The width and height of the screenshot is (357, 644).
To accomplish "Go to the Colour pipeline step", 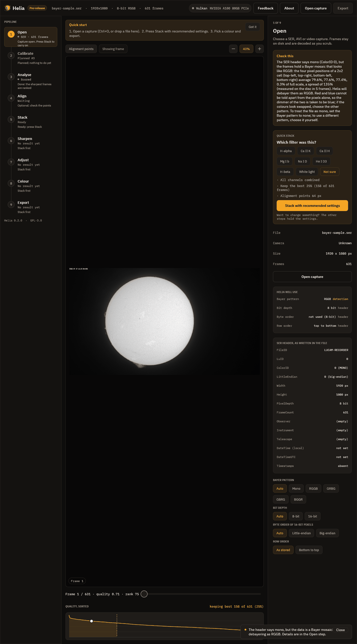I will pos(31,186).
